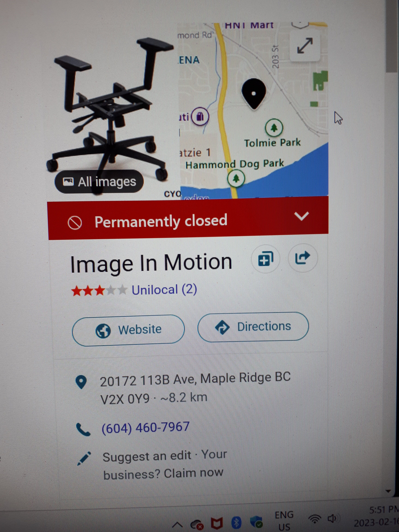The height and width of the screenshot is (532, 399).
Task: Open All images gallery
Action: [x=99, y=182]
